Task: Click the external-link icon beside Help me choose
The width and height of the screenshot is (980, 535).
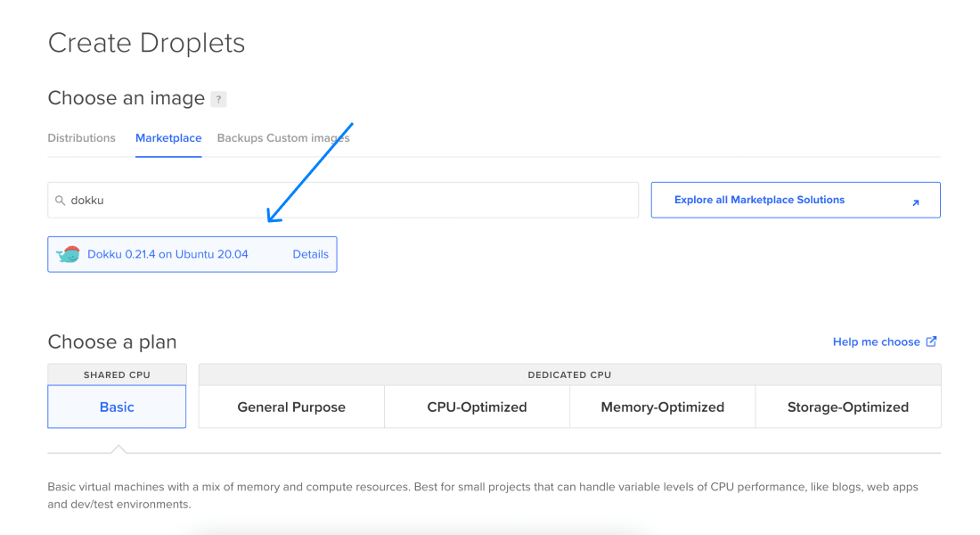Action: tap(932, 342)
